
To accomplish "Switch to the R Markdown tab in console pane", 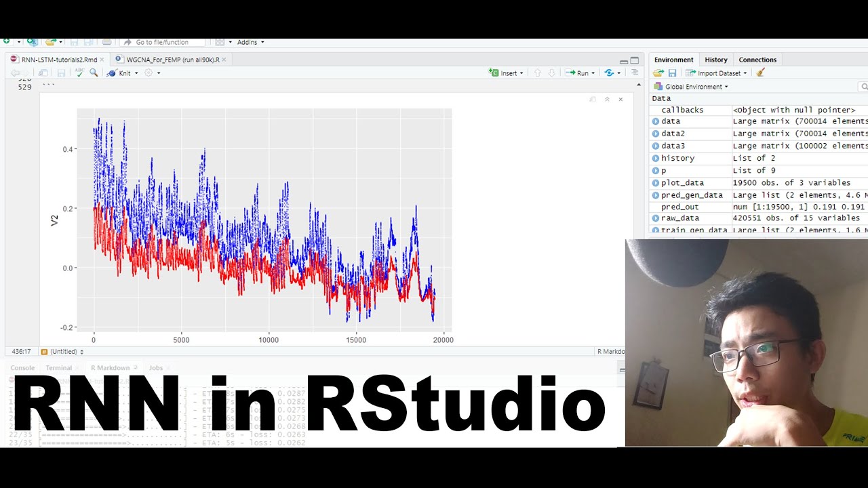I will click(x=110, y=368).
